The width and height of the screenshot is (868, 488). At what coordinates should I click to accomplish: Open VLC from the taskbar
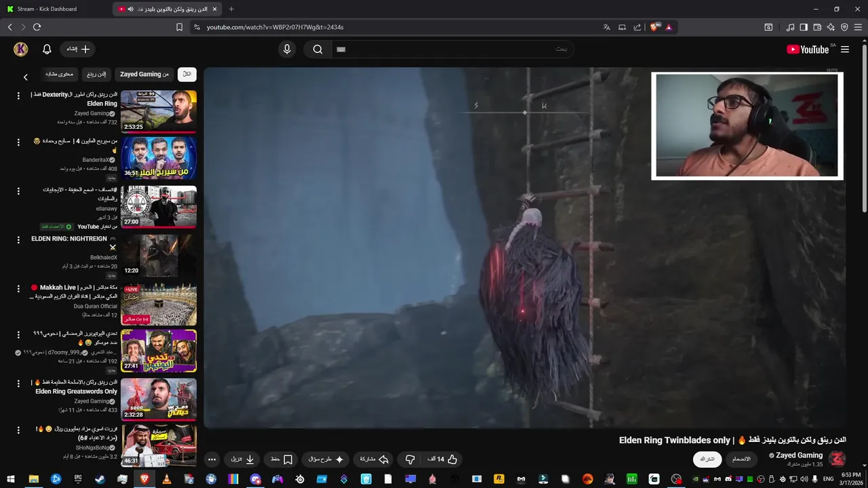coord(167,479)
